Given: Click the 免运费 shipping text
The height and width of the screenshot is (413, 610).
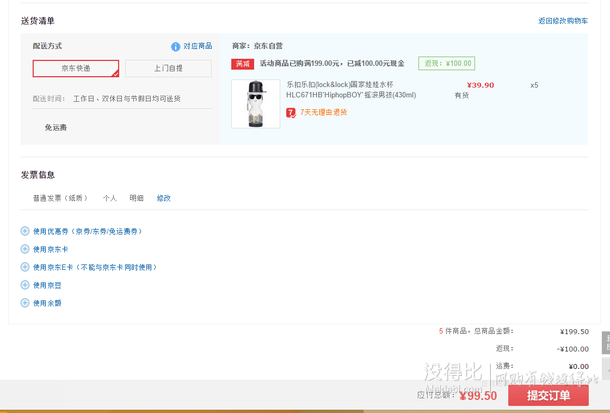Looking at the screenshot, I should click(x=56, y=128).
